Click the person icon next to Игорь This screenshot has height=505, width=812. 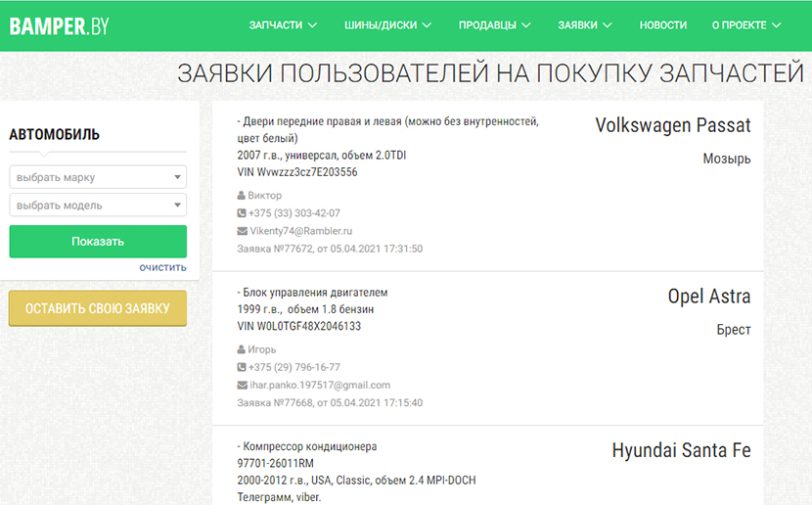pyautogui.click(x=242, y=349)
